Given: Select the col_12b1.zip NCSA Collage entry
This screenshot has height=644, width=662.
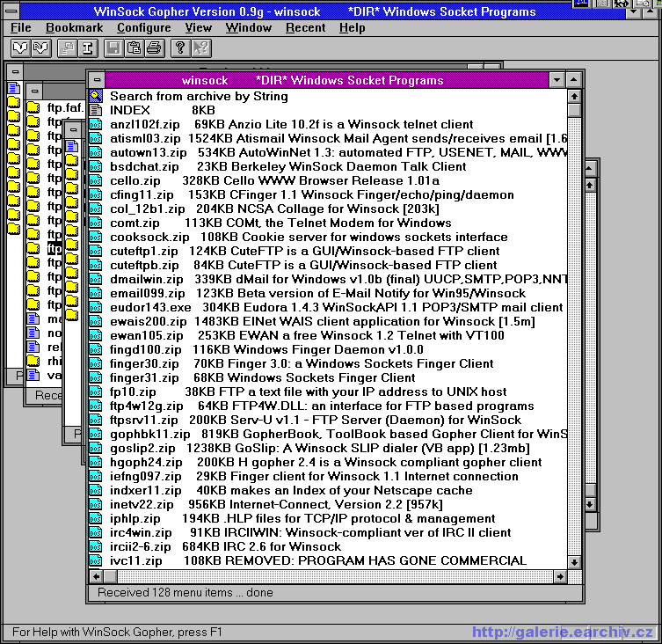Looking at the screenshot, I should tap(274, 209).
